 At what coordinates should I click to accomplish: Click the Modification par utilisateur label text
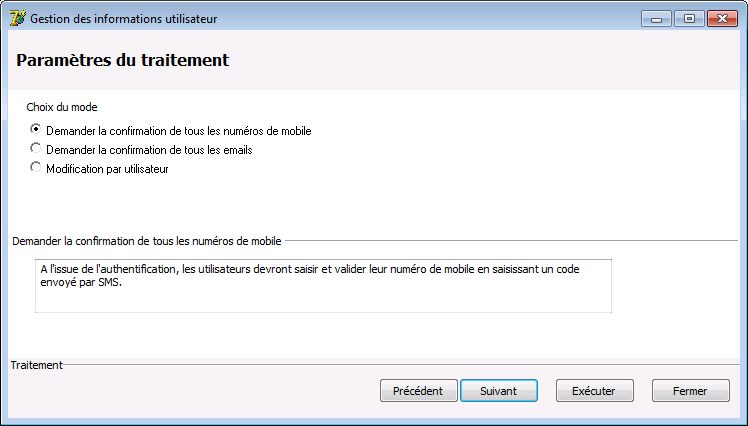(x=107, y=169)
